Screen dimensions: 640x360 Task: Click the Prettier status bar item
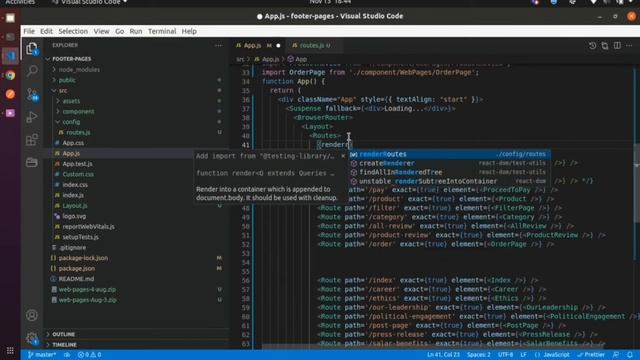coord(591,355)
